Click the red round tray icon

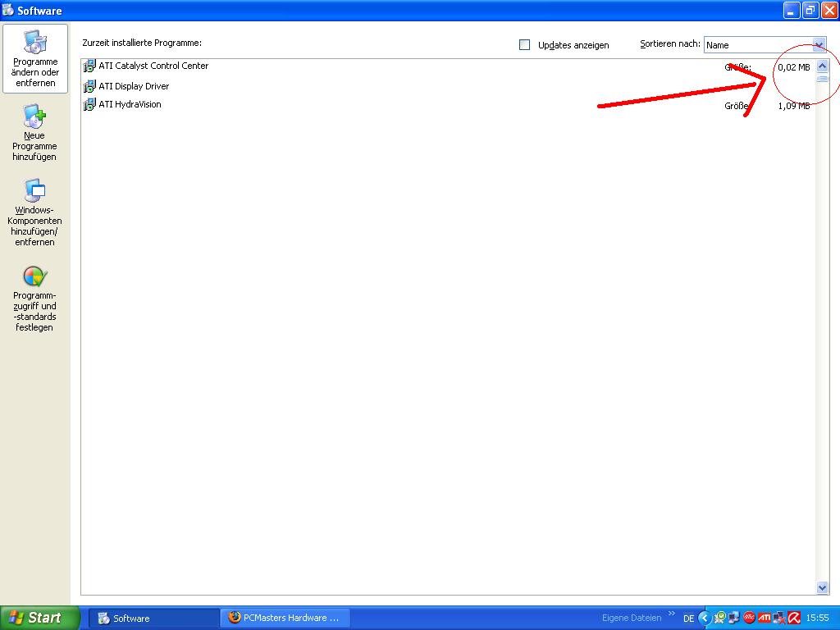point(749,618)
